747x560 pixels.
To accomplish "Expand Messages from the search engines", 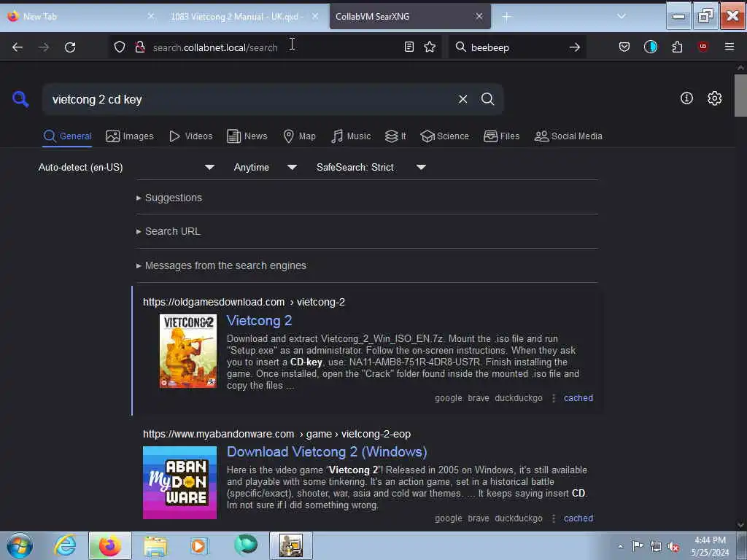I will click(x=221, y=265).
